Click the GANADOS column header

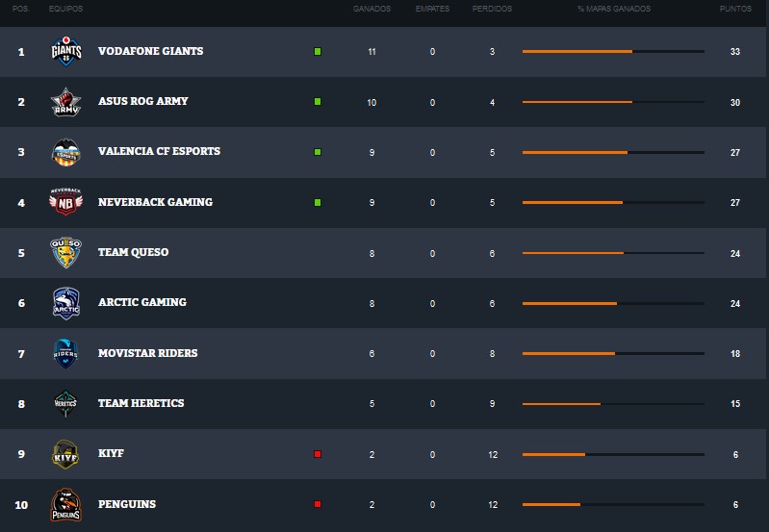372,9
